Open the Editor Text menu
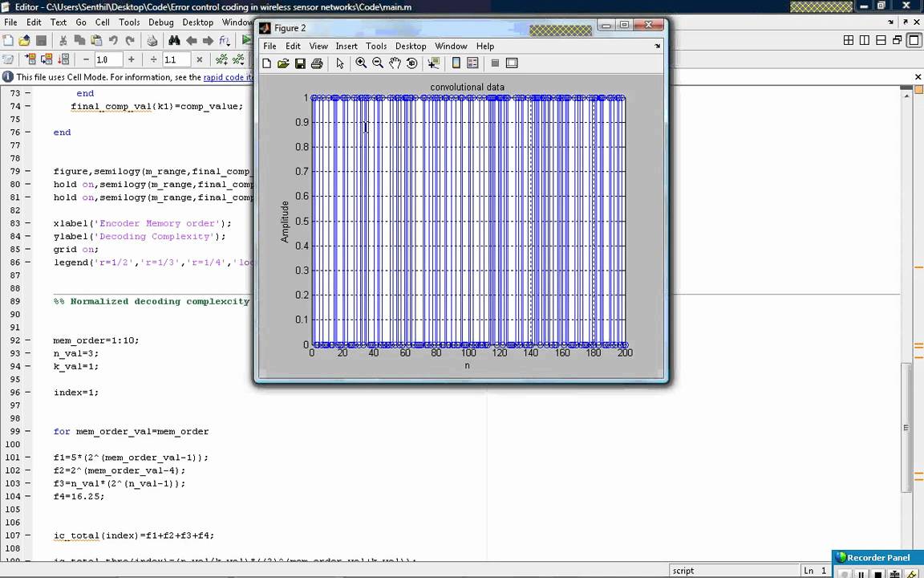The height and width of the screenshot is (578, 924). [59, 22]
